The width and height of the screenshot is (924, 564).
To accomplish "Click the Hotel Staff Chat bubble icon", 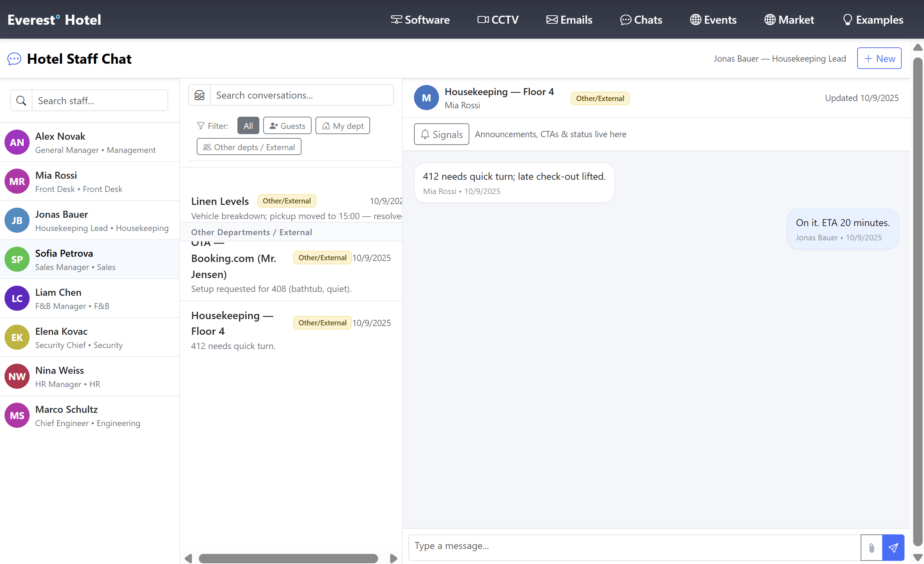I will point(14,59).
